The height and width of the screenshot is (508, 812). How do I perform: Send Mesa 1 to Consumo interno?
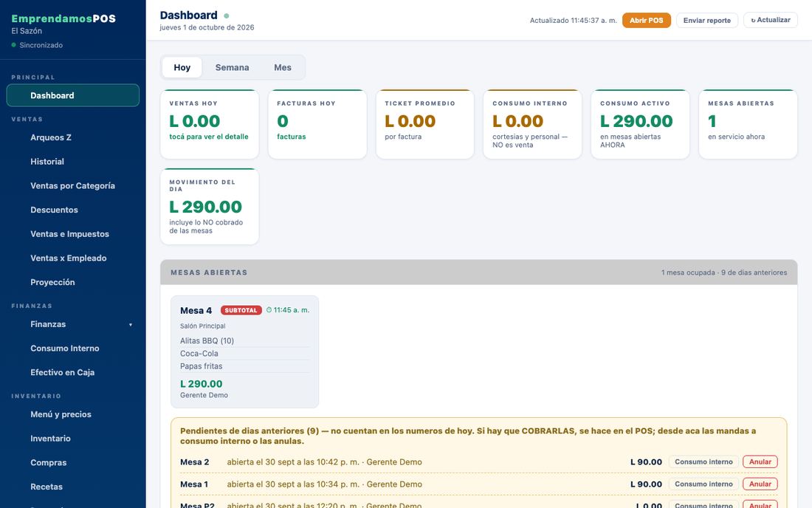pos(703,484)
